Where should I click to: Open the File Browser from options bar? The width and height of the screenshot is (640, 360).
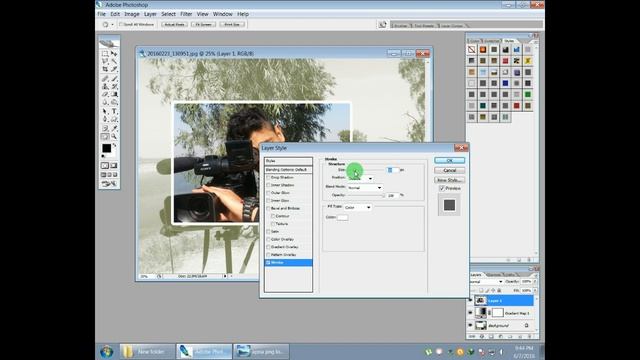point(382,24)
